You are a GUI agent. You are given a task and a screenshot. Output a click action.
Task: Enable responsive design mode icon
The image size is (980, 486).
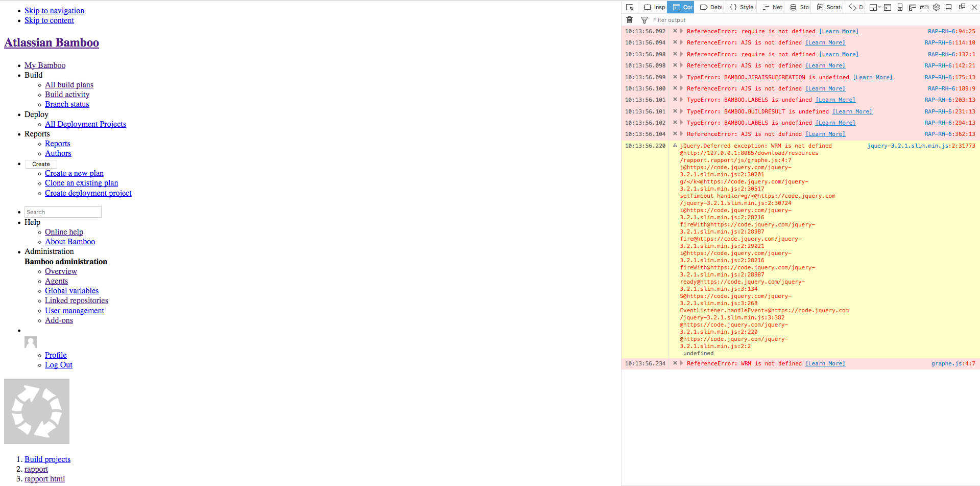click(900, 7)
